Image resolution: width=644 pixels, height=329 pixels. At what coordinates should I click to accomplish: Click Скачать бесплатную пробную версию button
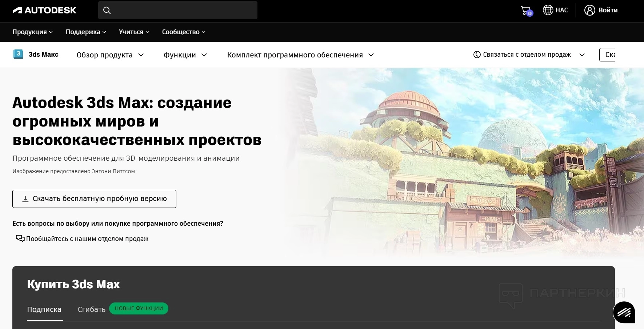94,199
